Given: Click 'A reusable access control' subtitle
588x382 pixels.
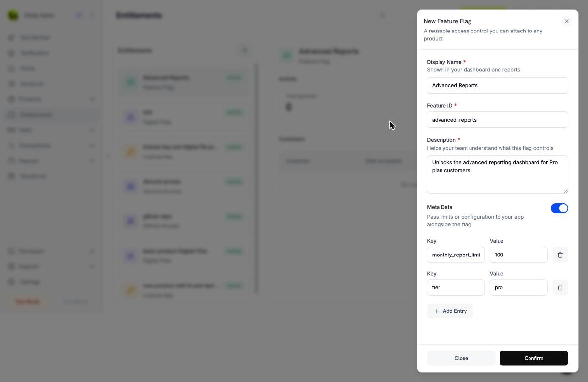Looking at the screenshot, I should tap(483, 34).
